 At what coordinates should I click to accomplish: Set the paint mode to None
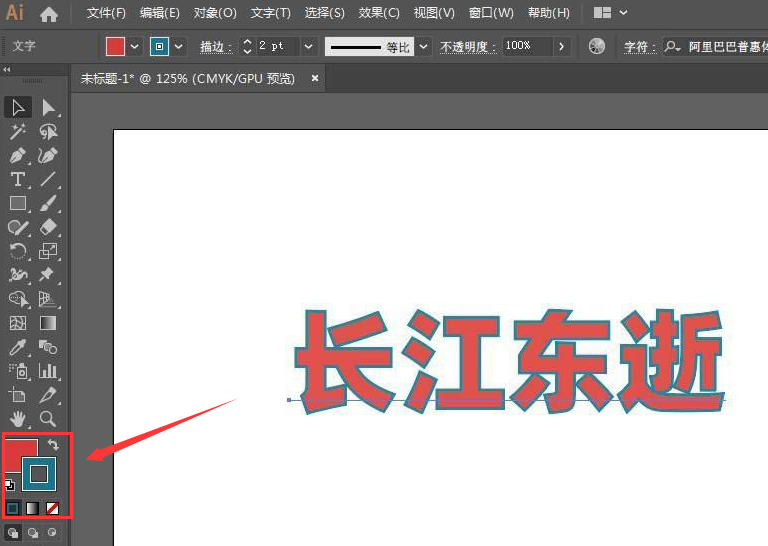click(52, 508)
